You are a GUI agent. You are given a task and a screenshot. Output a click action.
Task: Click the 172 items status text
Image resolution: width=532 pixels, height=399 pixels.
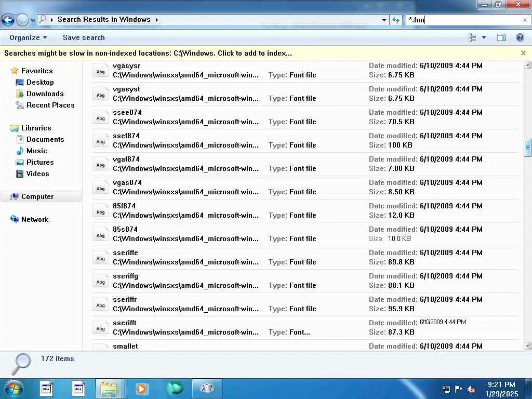57,358
